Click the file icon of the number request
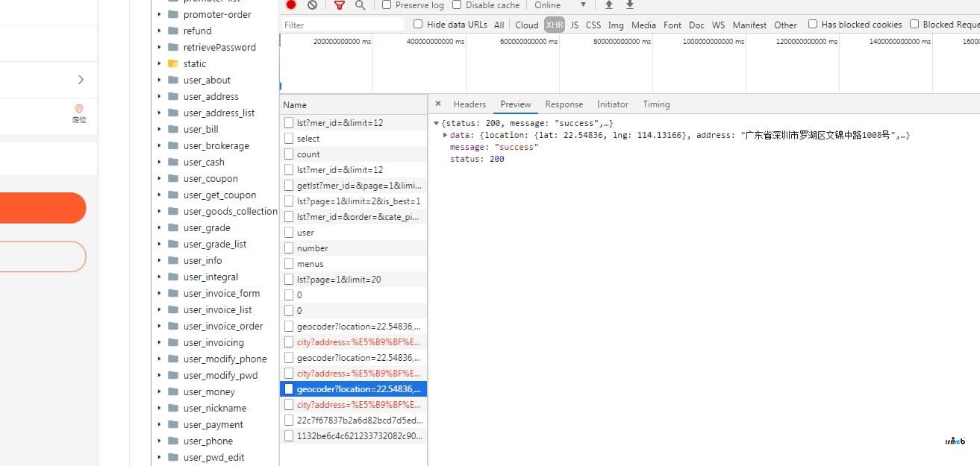Screen dimensions: 980x466 coord(289,248)
